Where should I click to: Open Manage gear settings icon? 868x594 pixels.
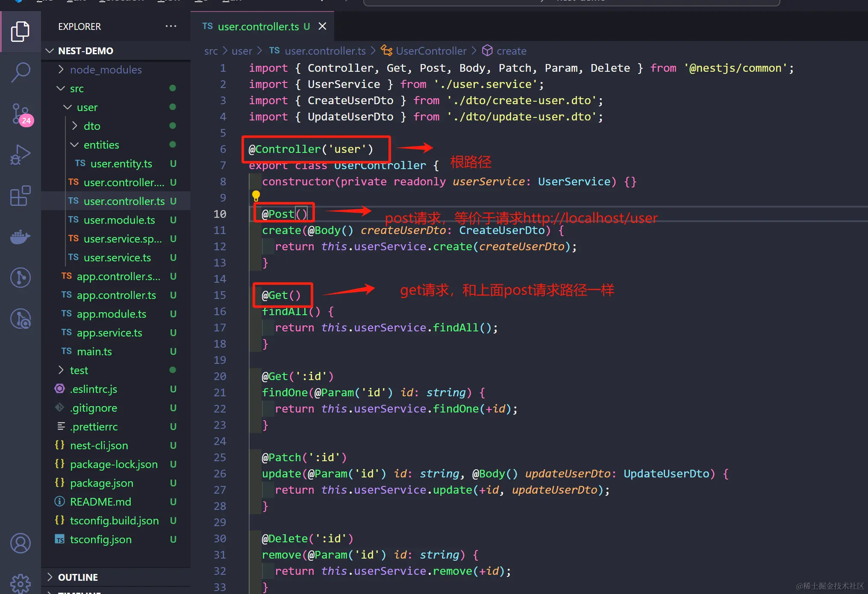20,582
